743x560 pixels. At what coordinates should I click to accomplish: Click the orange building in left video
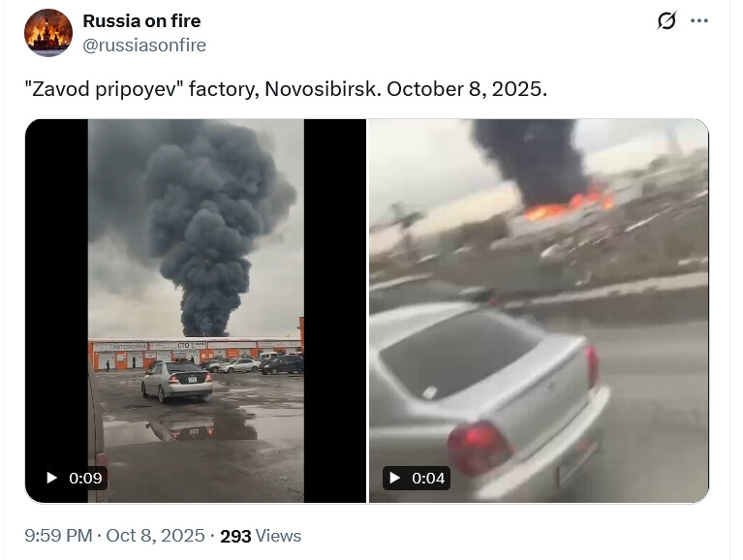196,353
